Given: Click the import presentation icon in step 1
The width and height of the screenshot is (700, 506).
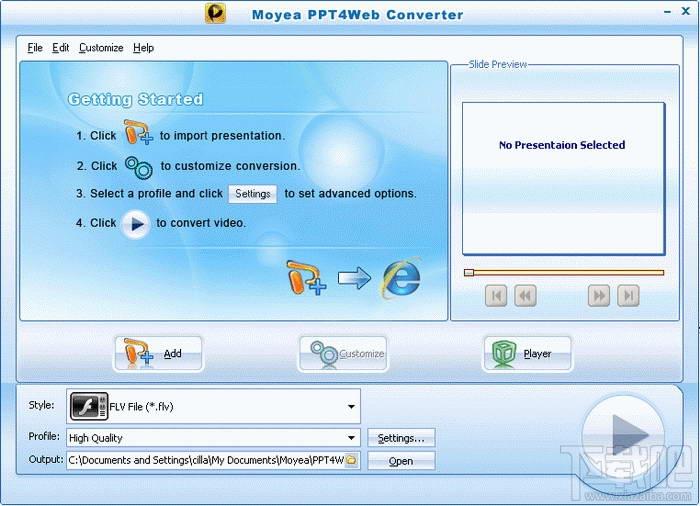Looking at the screenshot, I should click(x=138, y=132).
